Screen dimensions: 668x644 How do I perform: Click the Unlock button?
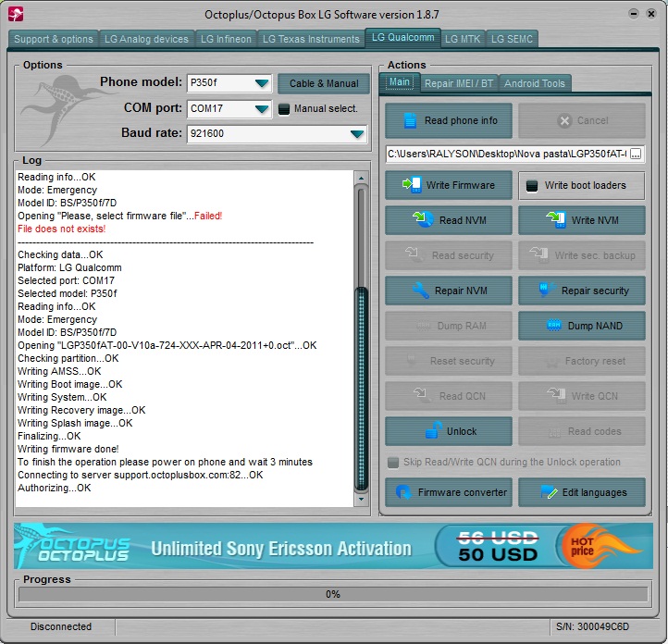point(449,431)
